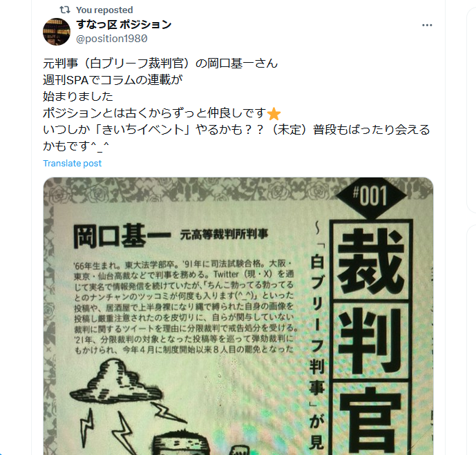The height and width of the screenshot is (455, 476).
Task: Click the 元高等裁判所判事 subtitle in the photo
Action: coord(224,234)
